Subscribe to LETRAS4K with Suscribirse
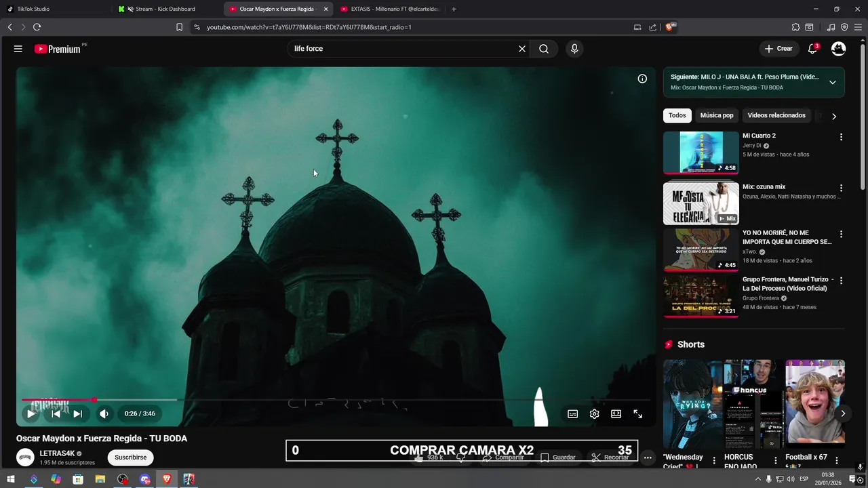 pyautogui.click(x=131, y=457)
